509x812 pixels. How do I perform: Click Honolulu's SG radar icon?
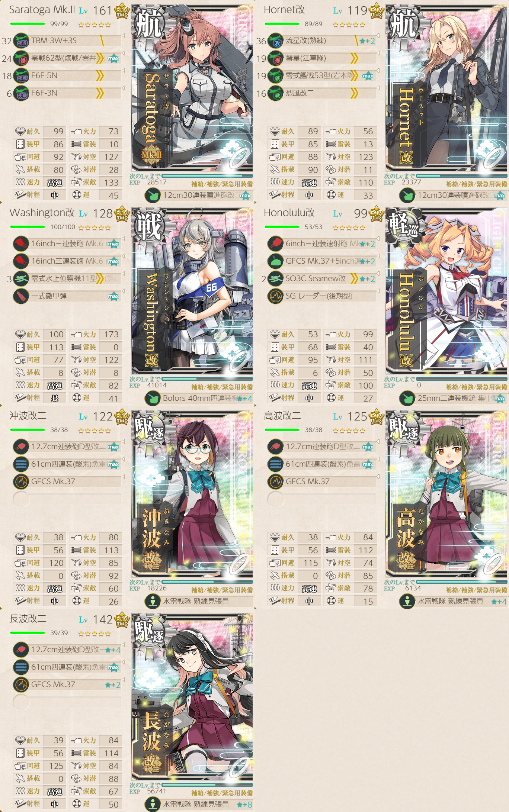(x=276, y=296)
